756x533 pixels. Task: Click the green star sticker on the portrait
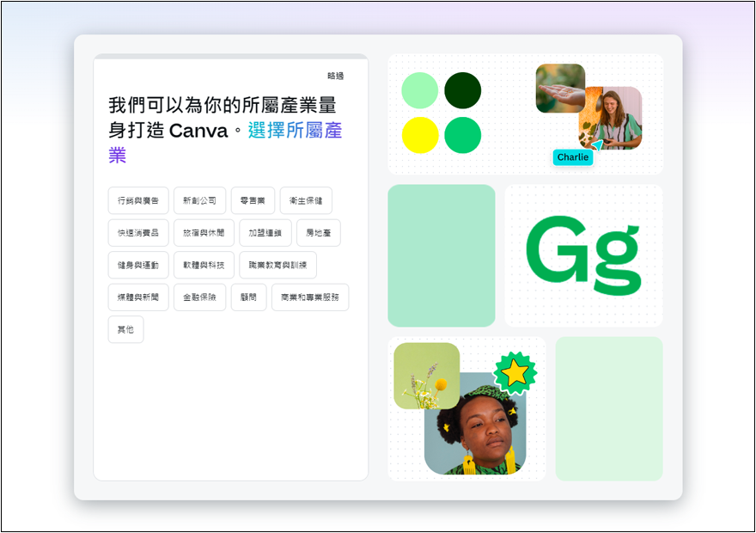[x=516, y=372]
